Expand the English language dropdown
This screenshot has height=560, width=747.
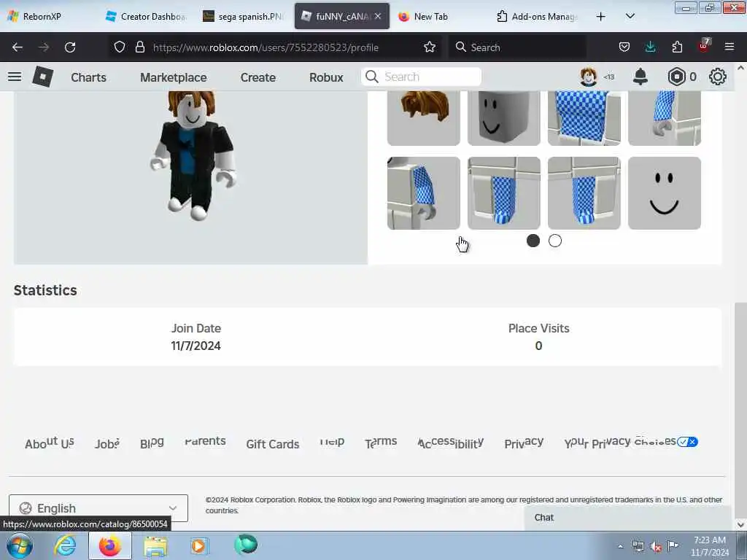(x=98, y=508)
